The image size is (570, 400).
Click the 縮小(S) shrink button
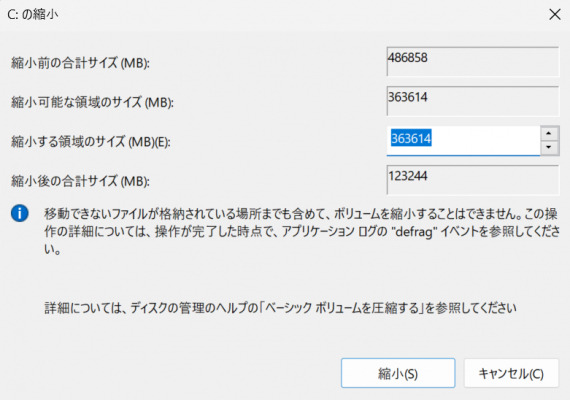398,373
